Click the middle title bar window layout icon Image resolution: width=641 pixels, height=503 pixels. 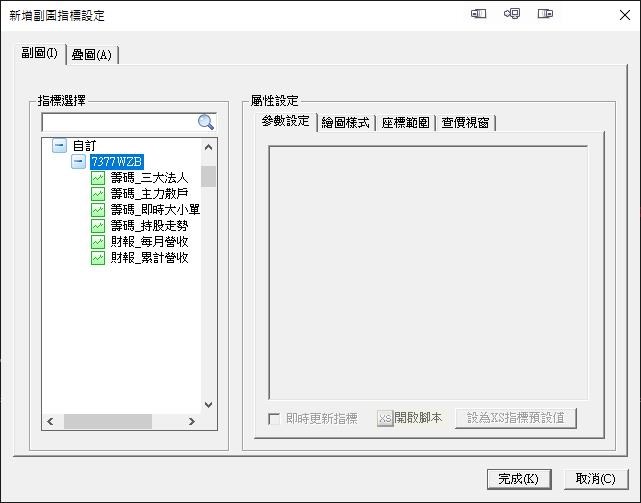coord(512,14)
